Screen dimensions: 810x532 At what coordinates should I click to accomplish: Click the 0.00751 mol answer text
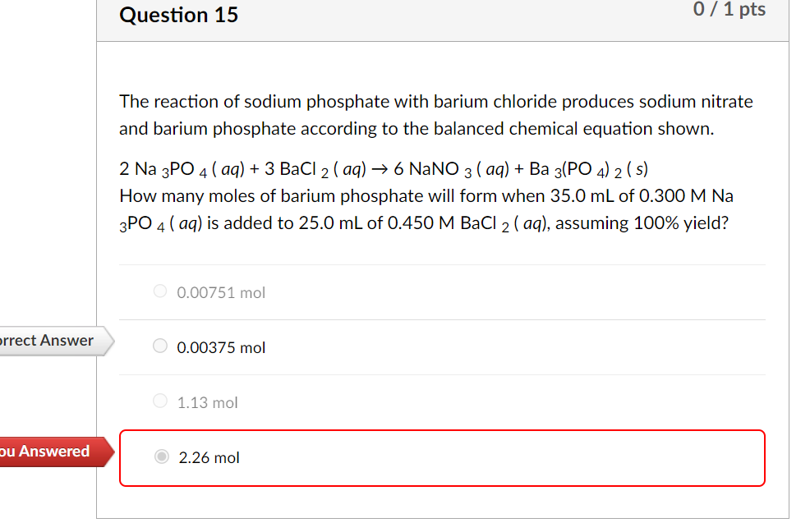coord(220,291)
